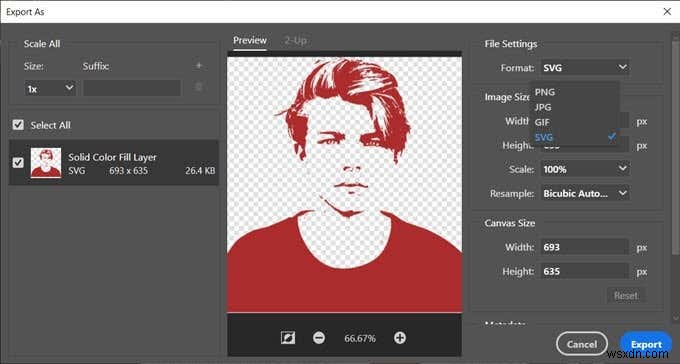Click the Export button
The width and height of the screenshot is (680, 364).
pos(646,344)
